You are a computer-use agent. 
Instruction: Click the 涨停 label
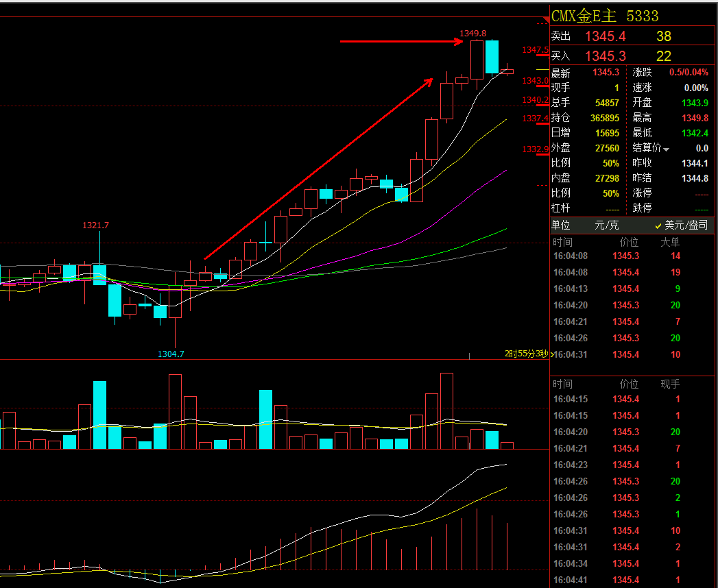point(642,193)
